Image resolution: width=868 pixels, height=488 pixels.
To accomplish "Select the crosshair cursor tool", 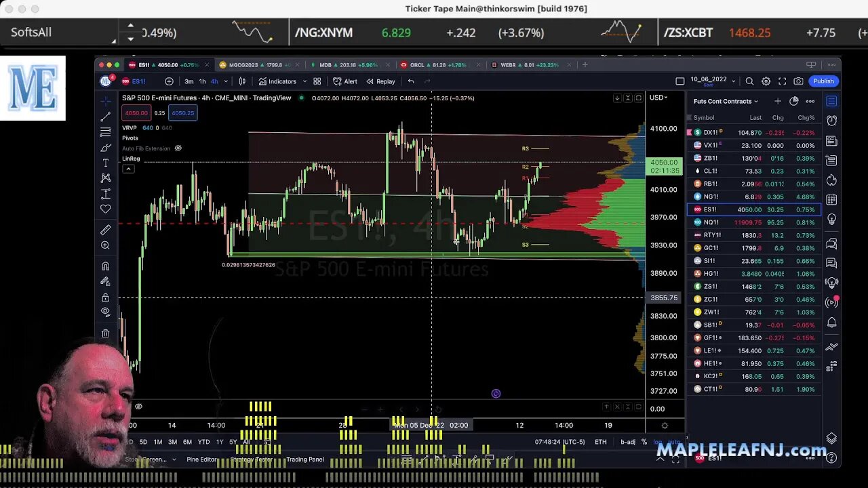I will 105,101.
